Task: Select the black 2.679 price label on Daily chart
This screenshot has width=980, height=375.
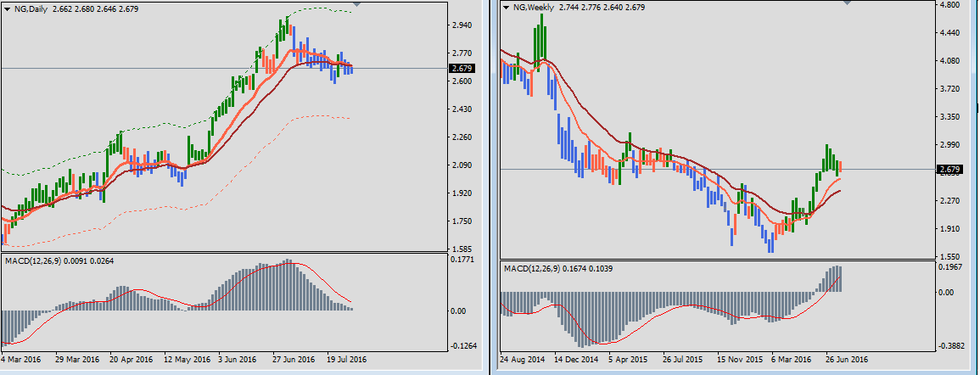Action: point(463,68)
